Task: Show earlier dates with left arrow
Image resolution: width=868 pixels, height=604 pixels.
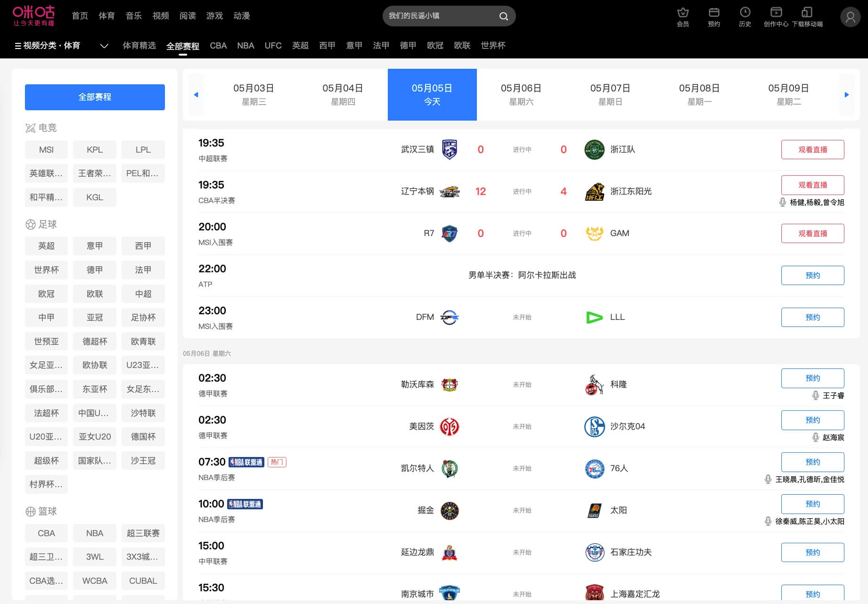Action: pyautogui.click(x=196, y=95)
